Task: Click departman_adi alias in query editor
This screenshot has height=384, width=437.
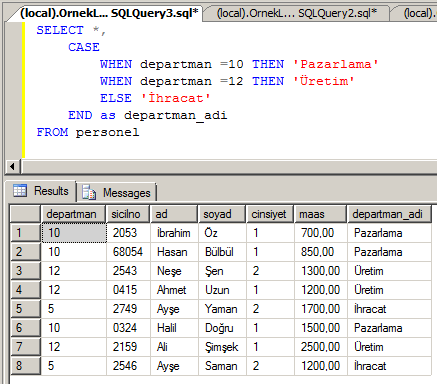Action: 175,115
